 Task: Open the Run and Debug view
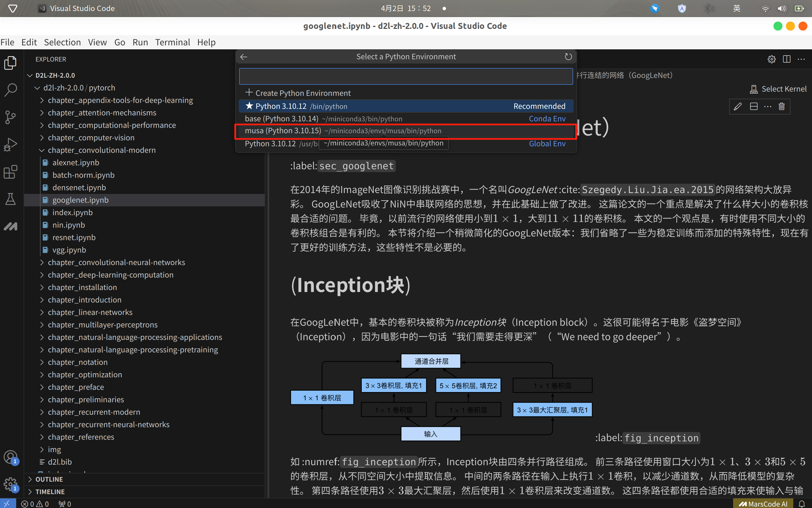[x=10, y=145]
